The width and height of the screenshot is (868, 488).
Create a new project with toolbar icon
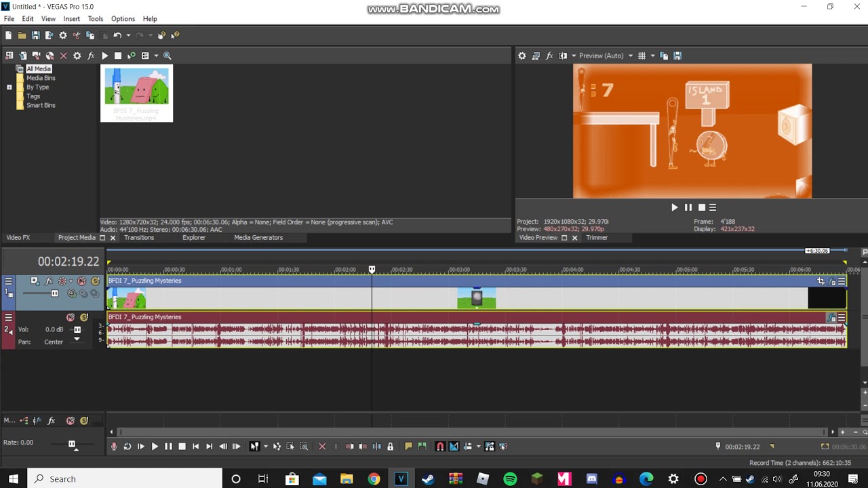[8, 35]
